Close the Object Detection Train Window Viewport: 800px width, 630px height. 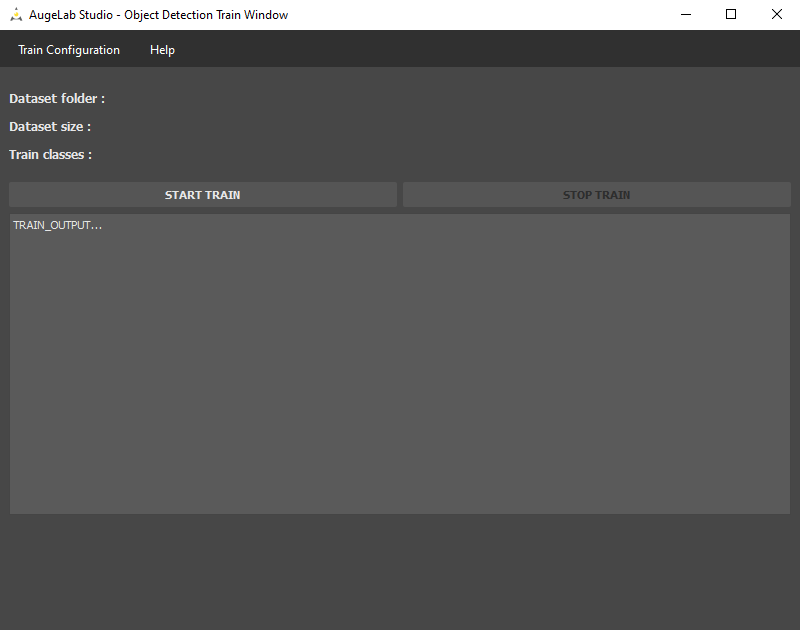[777, 15]
